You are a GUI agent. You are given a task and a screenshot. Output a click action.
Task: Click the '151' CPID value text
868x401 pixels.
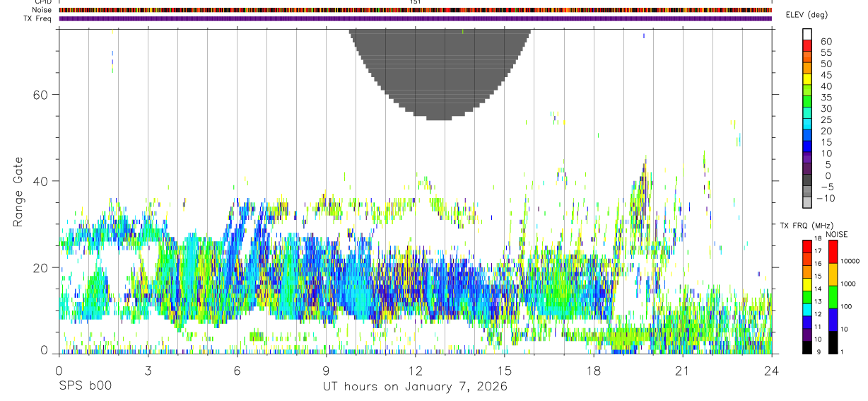[415, 2]
